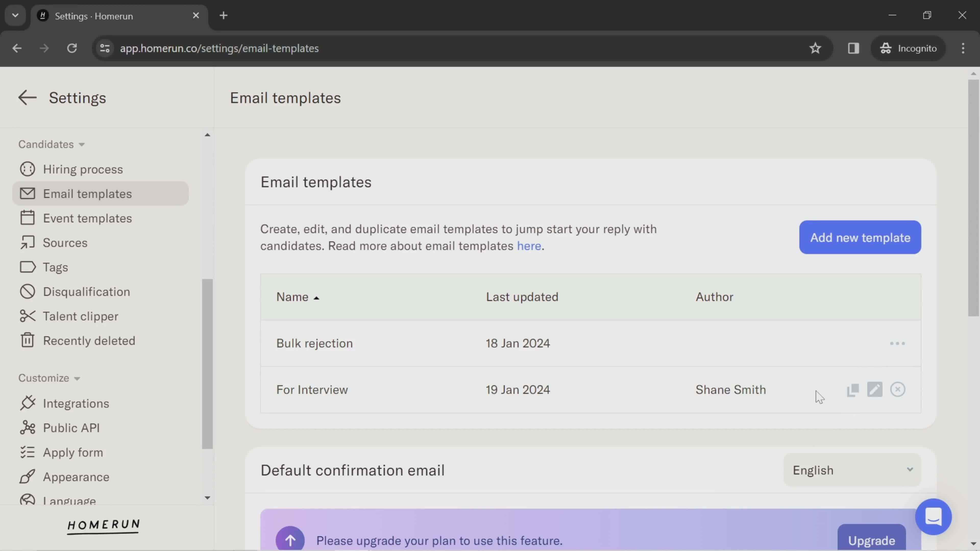The width and height of the screenshot is (980, 551).
Task: Click the scissors Talent clipper icon
Action: [27, 316]
